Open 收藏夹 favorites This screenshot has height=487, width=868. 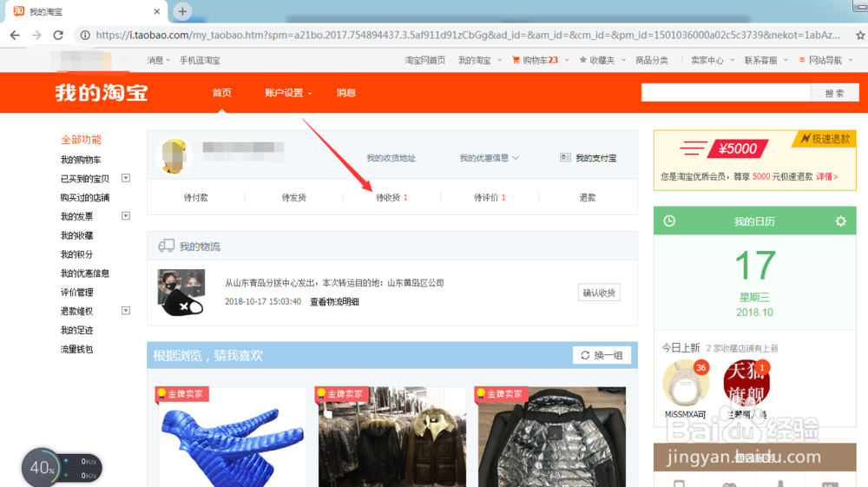pos(597,60)
